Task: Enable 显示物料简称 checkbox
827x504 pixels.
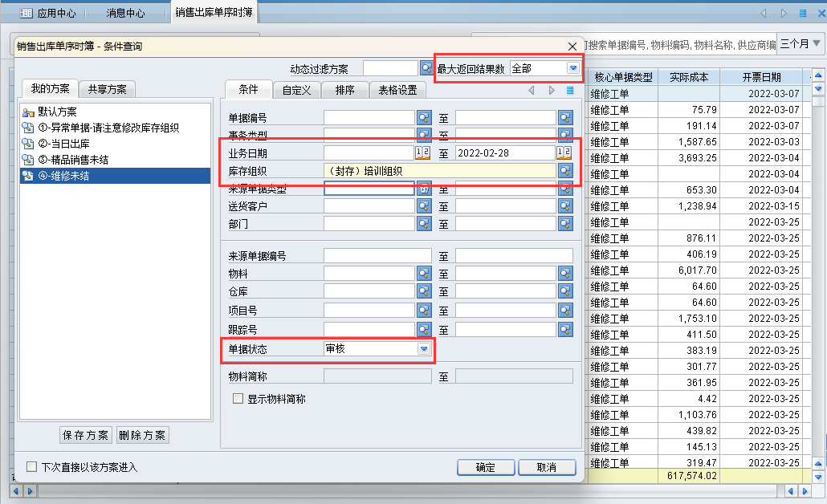Action: [238, 399]
